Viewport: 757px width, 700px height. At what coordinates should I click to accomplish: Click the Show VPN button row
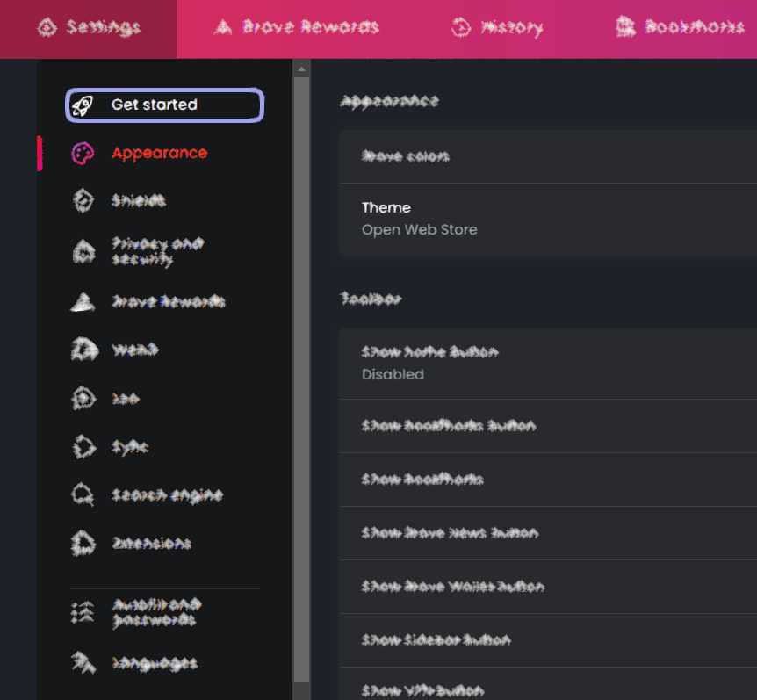pyautogui.click(x=548, y=684)
